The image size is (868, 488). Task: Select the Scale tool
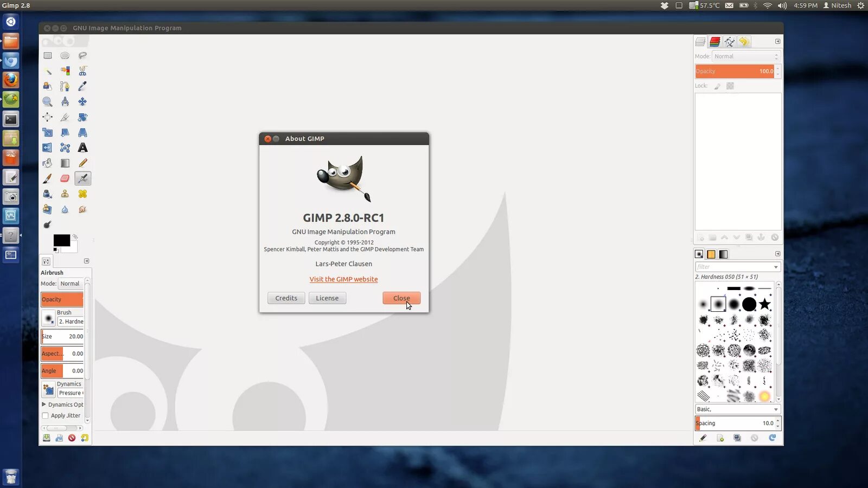(x=48, y=132)
